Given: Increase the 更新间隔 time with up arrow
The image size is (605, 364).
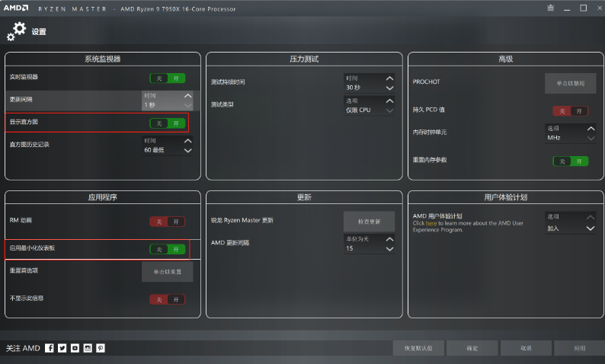Looking at the screenshot, I should point(188,96).
